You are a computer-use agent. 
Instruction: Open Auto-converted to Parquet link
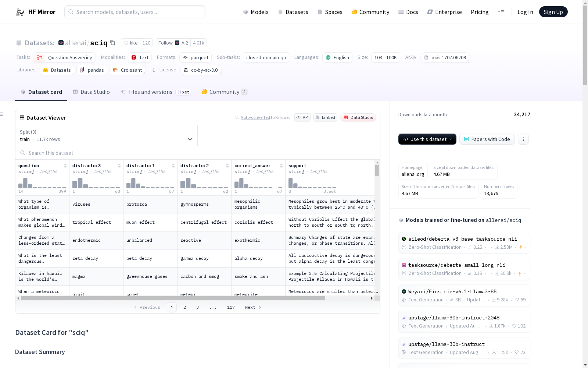265,117
